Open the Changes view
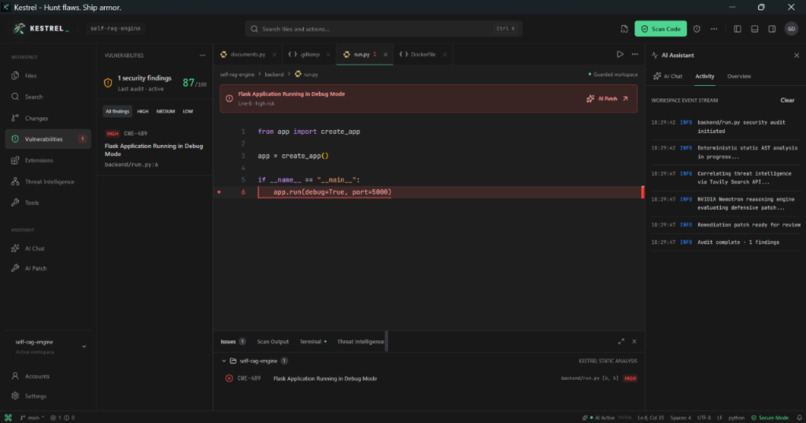806x423 pixels. click(48, 118)
